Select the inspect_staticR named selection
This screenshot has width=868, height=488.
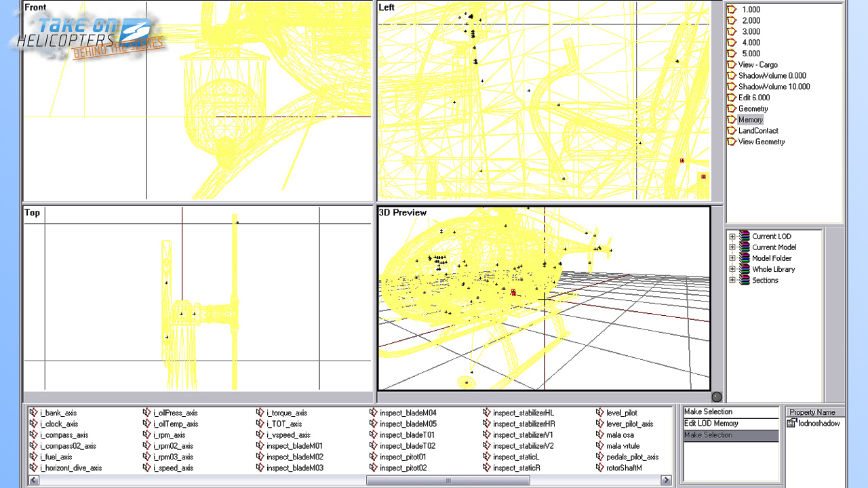(x=516, y=468)
